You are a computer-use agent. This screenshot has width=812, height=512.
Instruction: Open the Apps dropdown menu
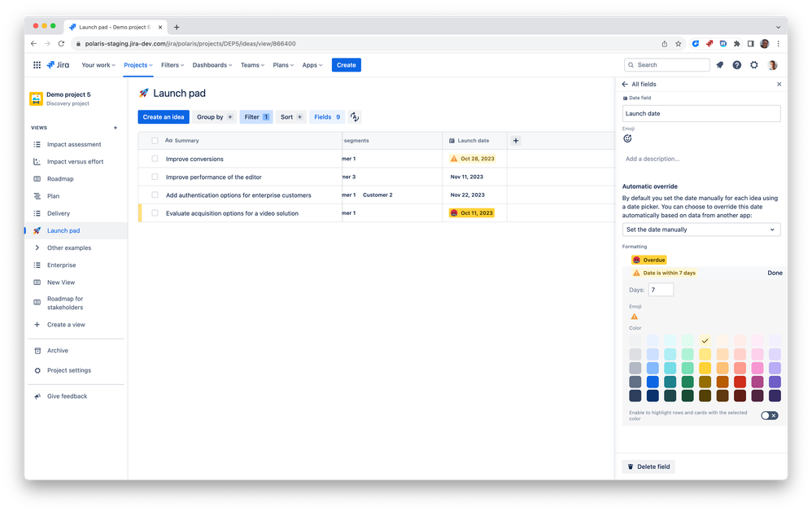coord(312,65)
